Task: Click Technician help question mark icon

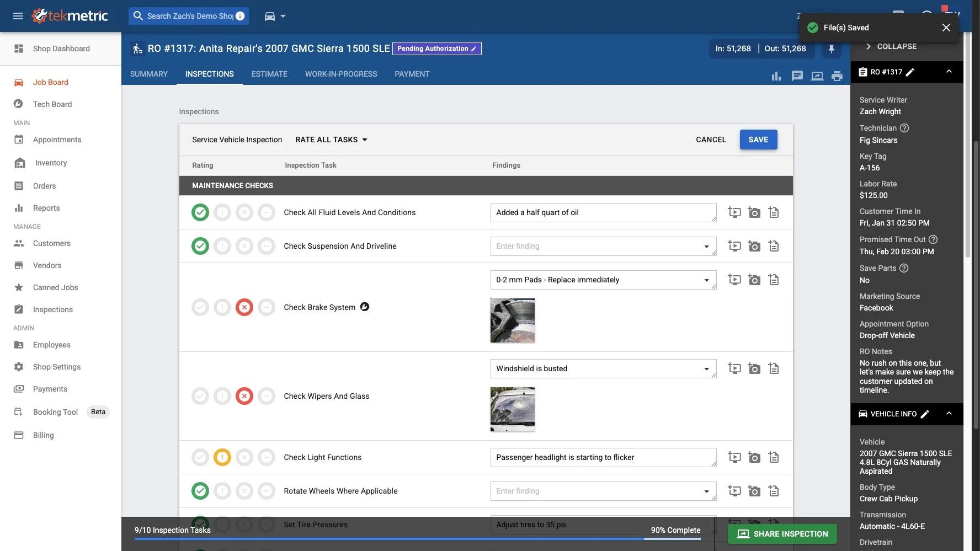Action: click(904, 128)
